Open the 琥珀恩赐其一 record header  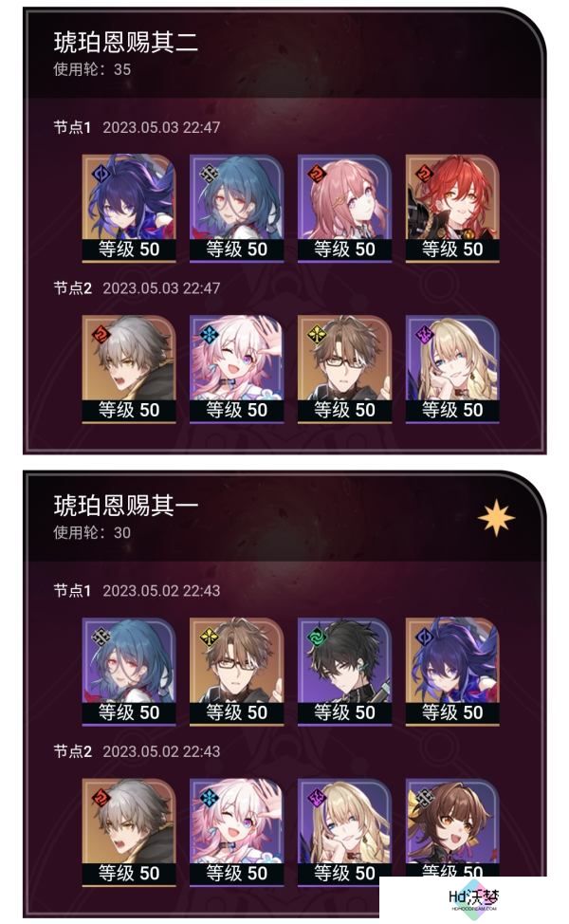point(284,516)
